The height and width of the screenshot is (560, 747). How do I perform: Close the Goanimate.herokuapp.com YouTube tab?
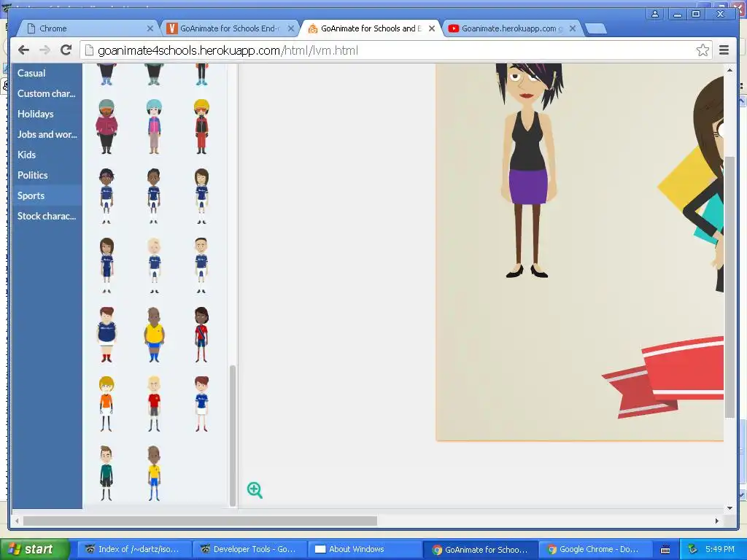573,28
